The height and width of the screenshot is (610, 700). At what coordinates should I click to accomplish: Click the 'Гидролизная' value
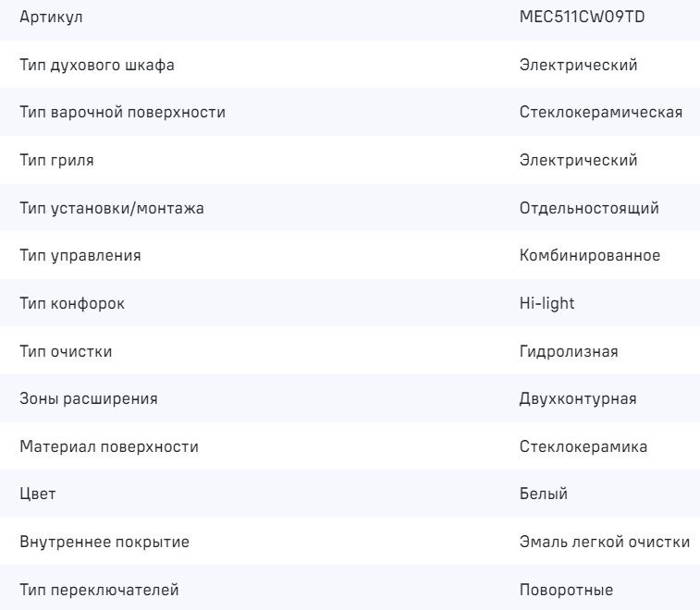coord(569,352)
